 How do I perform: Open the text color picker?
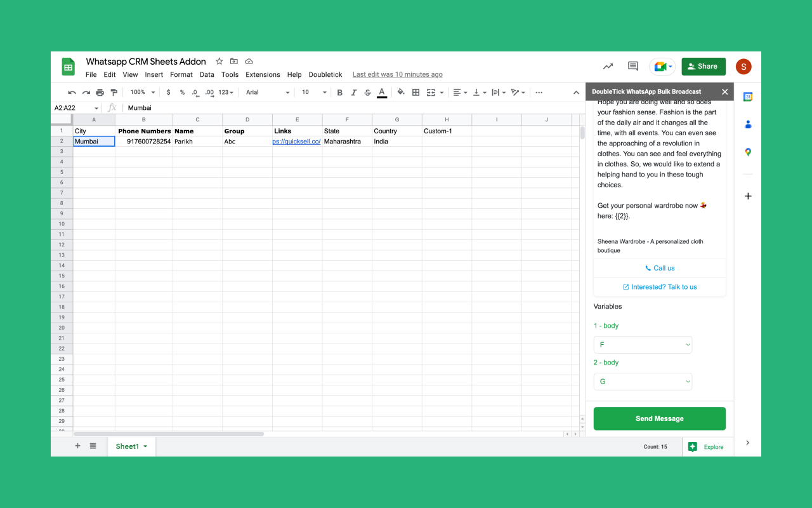(382, 93)
